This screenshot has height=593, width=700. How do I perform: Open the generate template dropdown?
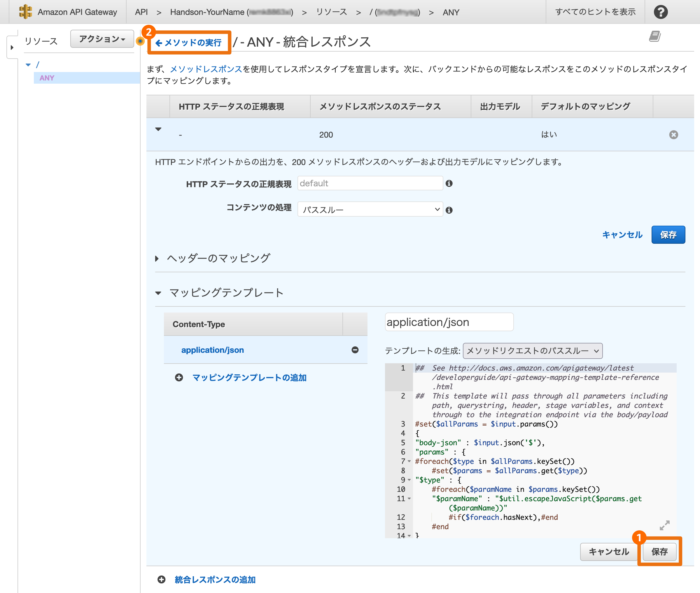pyautogui.click(x=533, y=351)
